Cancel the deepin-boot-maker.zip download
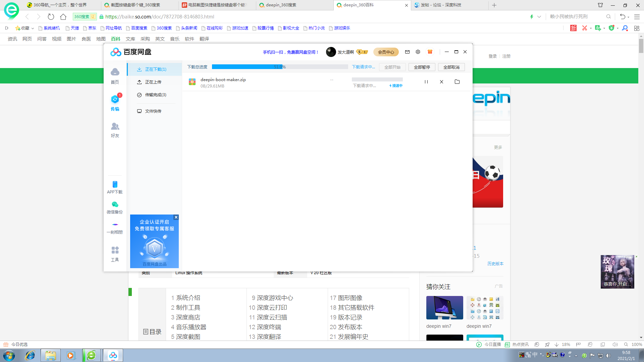 point(441,82)
